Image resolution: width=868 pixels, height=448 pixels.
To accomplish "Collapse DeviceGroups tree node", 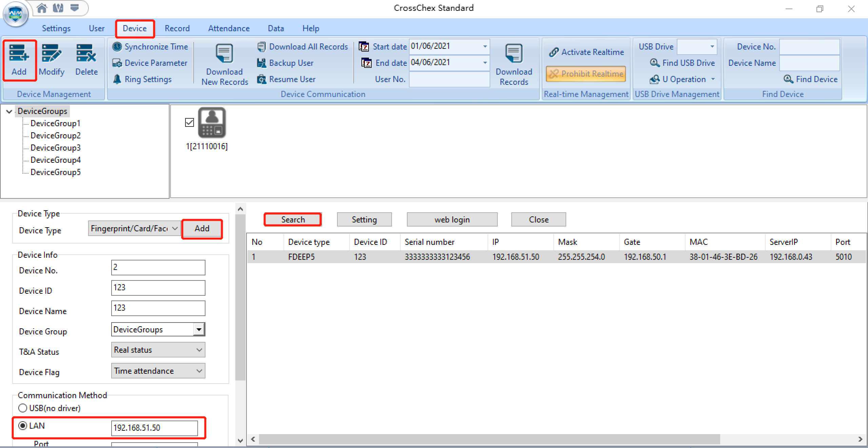I will 9,111.
